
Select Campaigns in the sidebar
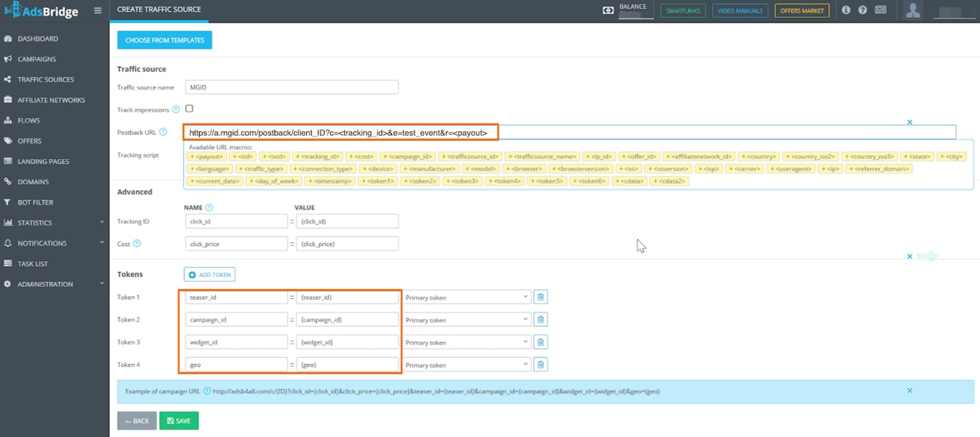click(x=33, y=59)
